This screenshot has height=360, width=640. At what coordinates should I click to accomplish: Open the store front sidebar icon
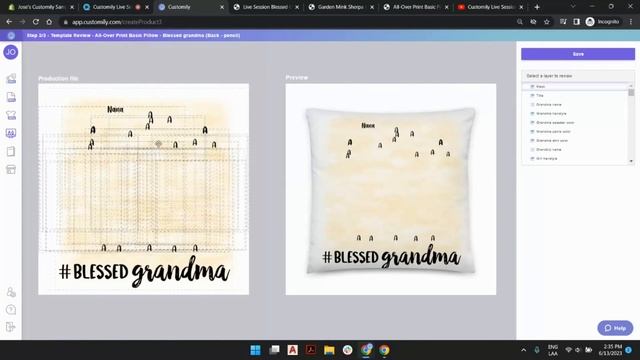pyautogui.click(x=11, y=169)
